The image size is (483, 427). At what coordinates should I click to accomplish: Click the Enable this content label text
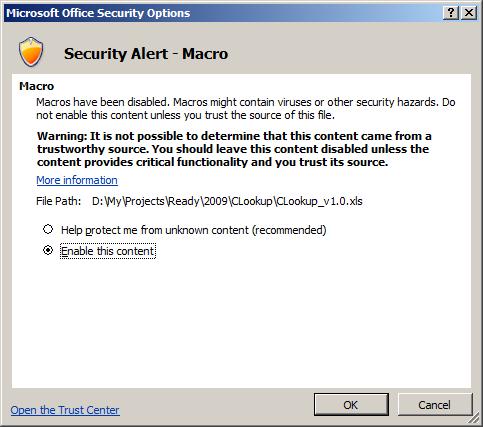[x=108, y=251]
